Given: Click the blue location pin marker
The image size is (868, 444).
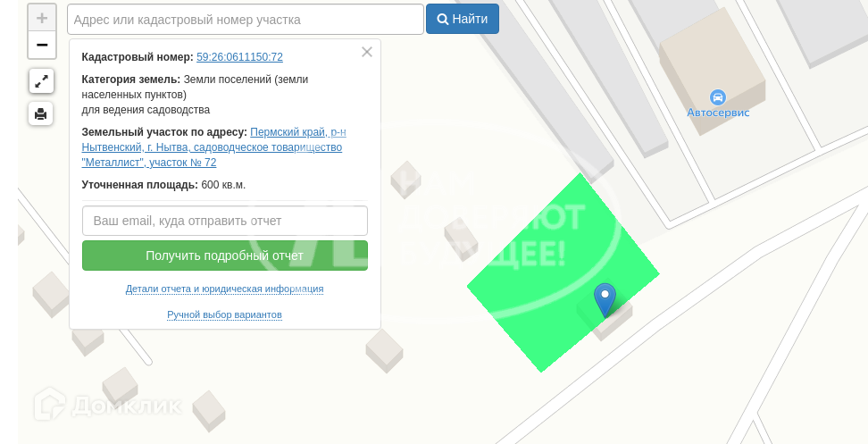Looking at the screenshot, I should pos(605,299).
